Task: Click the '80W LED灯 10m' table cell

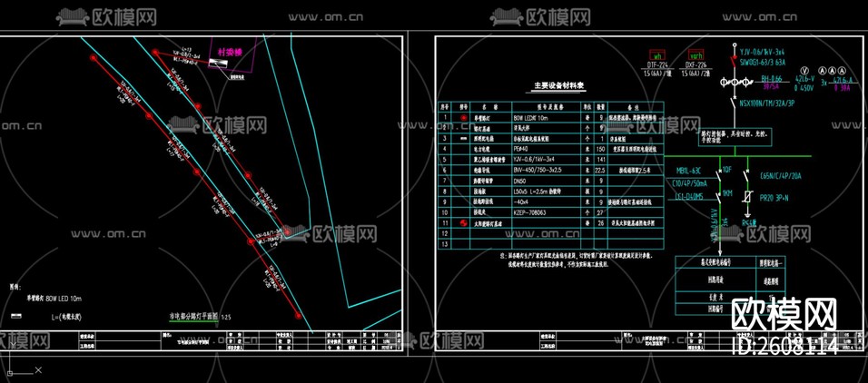Action: pyautogui.click(x=546, y=117)
